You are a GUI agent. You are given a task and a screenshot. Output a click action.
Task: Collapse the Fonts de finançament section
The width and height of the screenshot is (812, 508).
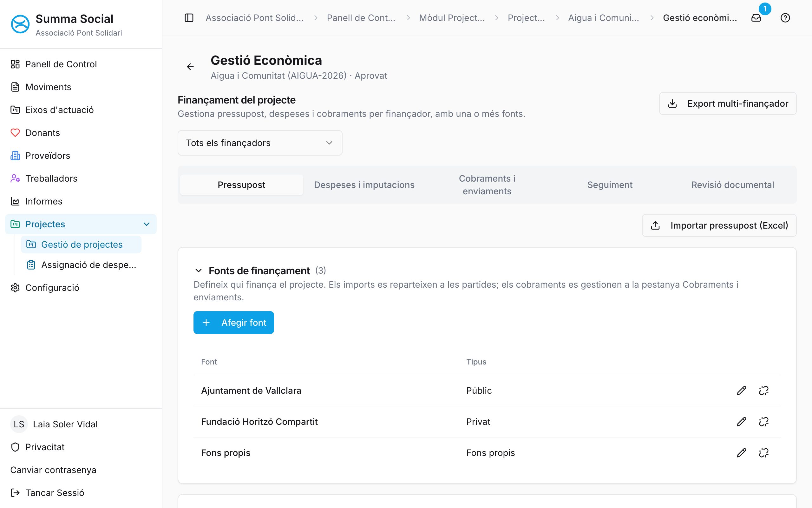coord(198,271)
